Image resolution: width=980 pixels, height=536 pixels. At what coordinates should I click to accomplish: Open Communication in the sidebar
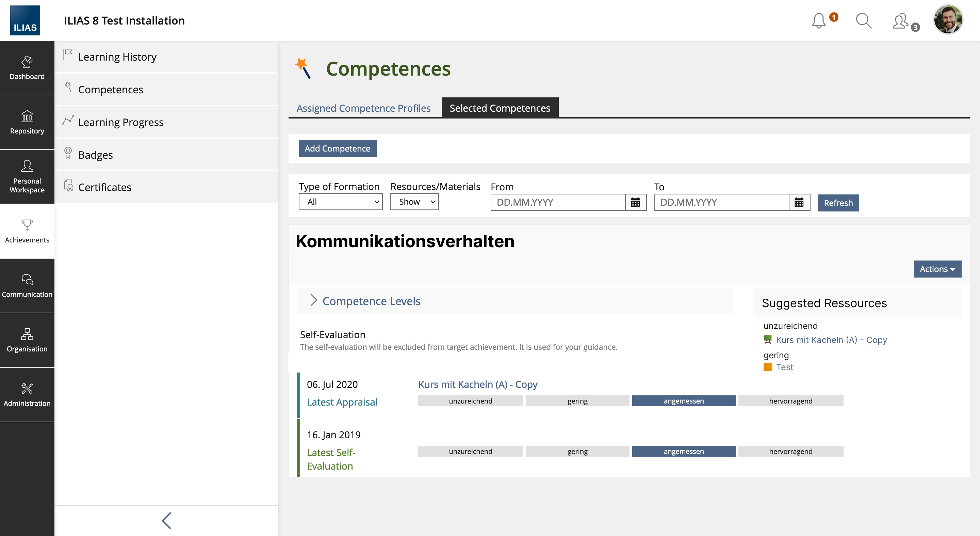[27, 285]
